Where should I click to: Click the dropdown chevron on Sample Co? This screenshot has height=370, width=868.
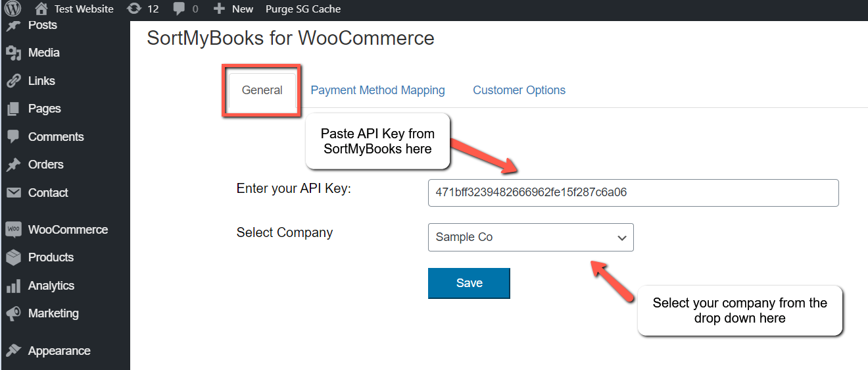coord(621,238)
